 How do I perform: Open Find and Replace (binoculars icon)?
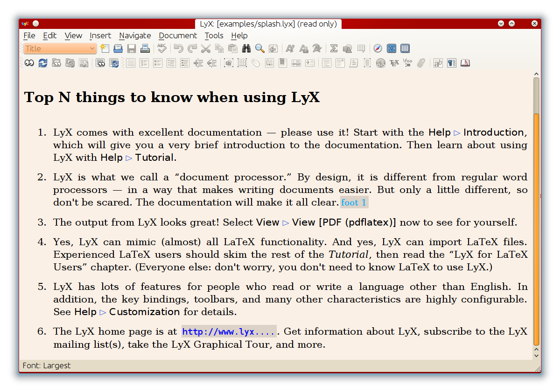coord(246,48)
